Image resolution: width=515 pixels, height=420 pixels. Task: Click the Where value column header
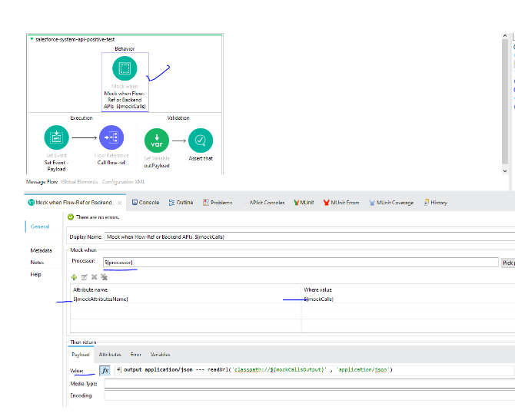pos(317,289)
